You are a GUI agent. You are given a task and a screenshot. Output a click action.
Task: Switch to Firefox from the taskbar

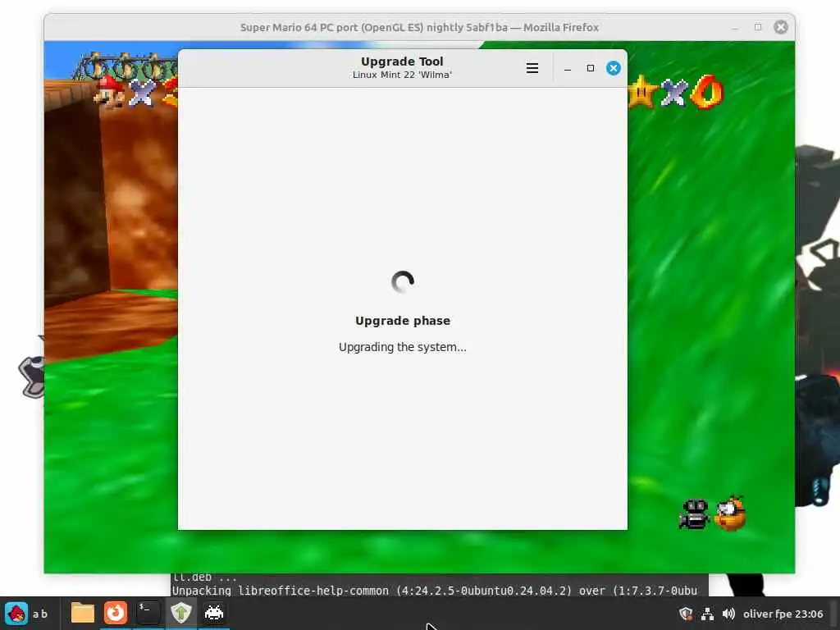point(116,613)
